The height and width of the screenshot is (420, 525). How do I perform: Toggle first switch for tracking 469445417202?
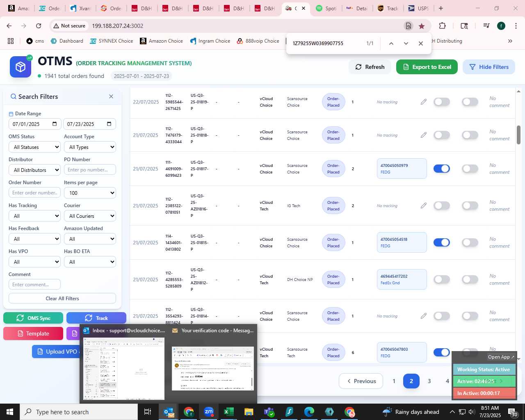pyautogui.click(x=442, y=279)
